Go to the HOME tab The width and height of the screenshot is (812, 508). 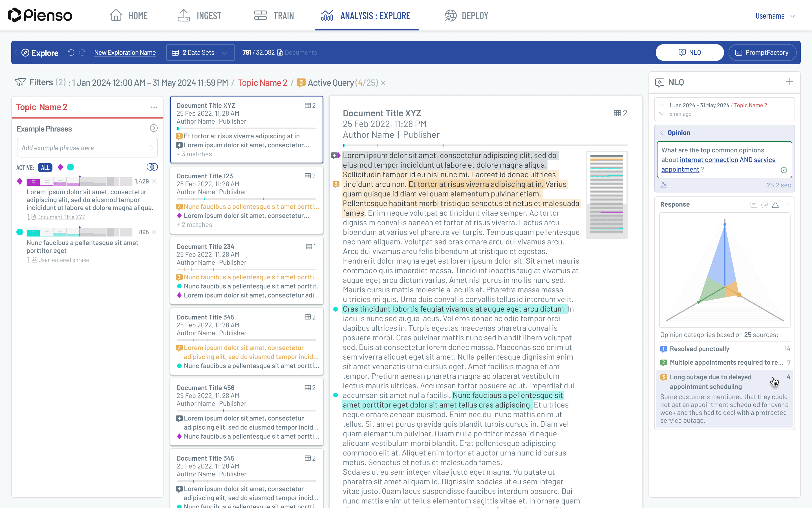(x=129, y=16)
